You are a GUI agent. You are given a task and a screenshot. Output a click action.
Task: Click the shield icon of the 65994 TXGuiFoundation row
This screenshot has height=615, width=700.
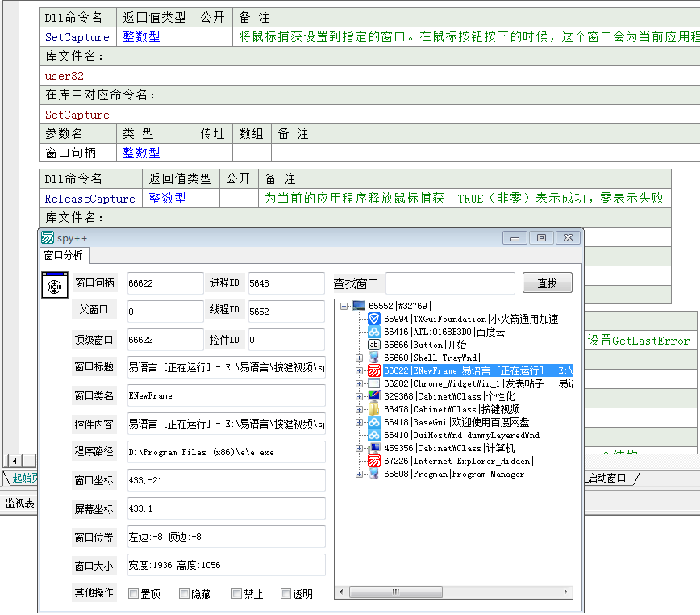[373, 319]
